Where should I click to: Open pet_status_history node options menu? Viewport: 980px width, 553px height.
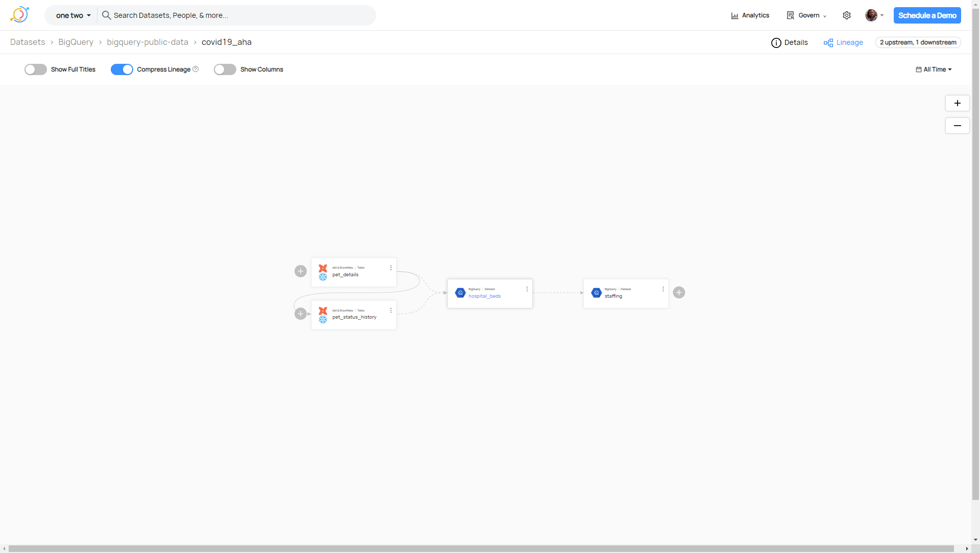click(x=391, y=310)
